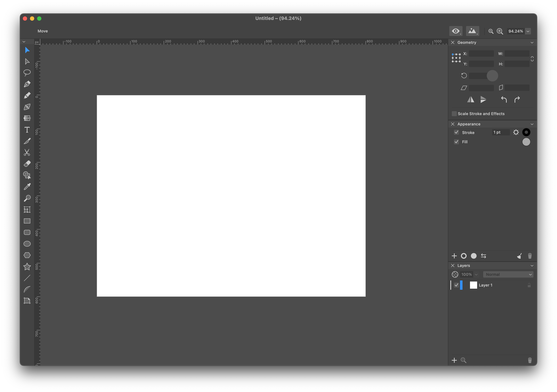Viewport: 557px width, 392px height.
Task: Click the Fill color swatch
Action: click(x=526, y=142)
